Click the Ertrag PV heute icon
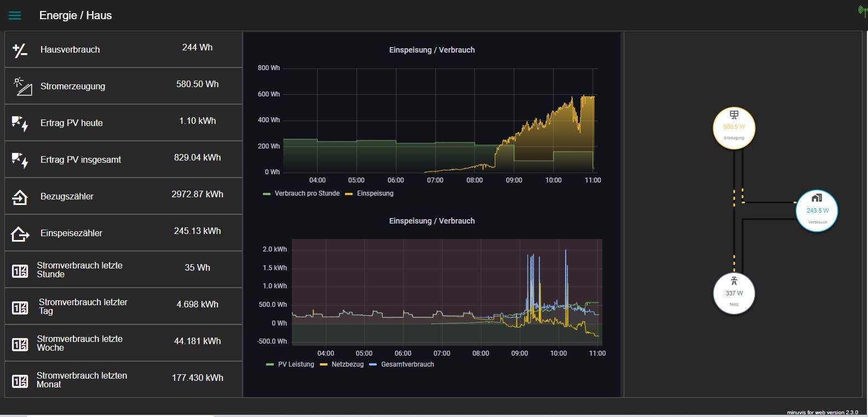 20,123
